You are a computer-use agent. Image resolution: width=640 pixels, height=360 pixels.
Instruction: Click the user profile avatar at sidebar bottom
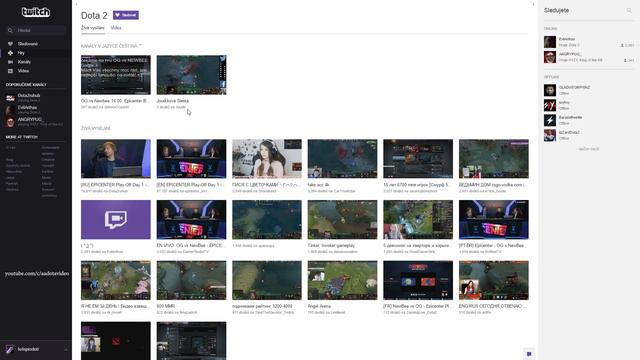point(10,349)
